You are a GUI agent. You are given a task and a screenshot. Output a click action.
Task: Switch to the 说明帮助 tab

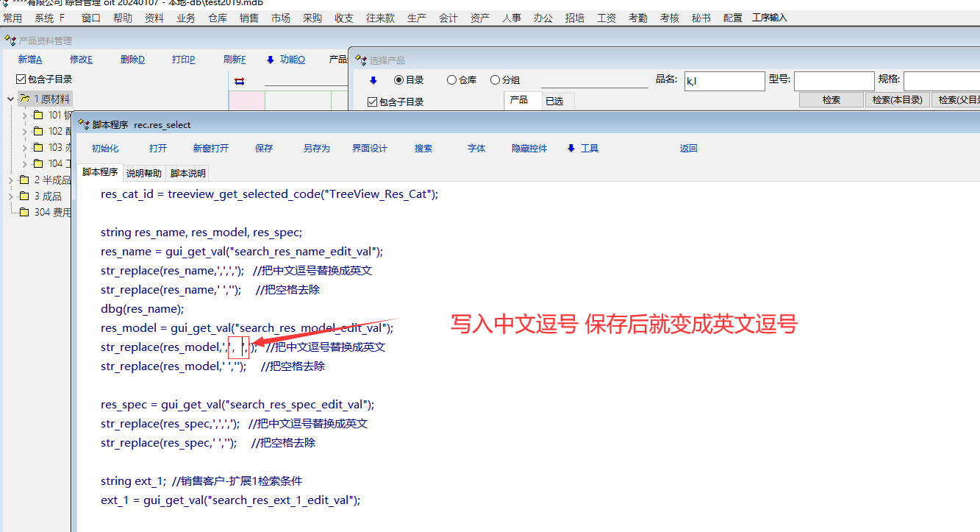click(144, 174)
